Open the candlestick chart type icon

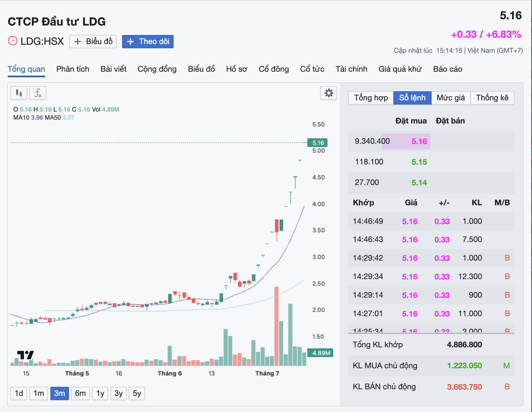19,93
